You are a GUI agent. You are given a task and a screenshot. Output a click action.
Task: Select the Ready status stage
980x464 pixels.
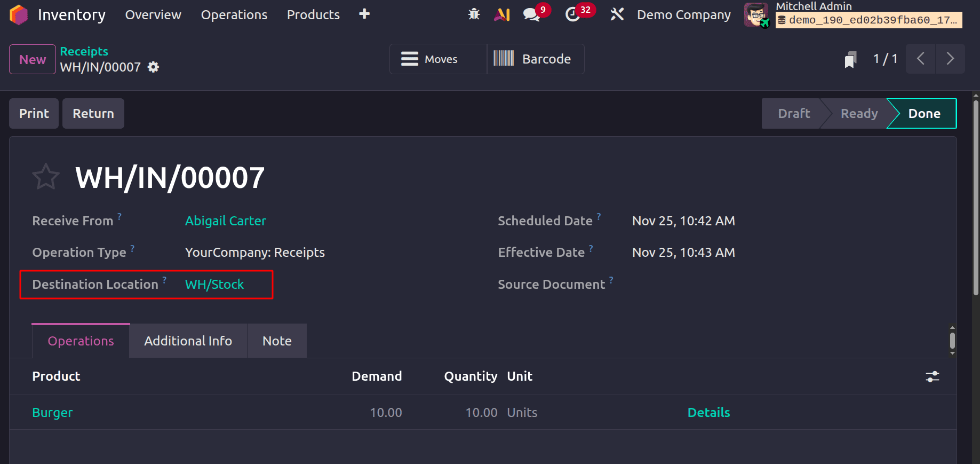coord(859,113)
